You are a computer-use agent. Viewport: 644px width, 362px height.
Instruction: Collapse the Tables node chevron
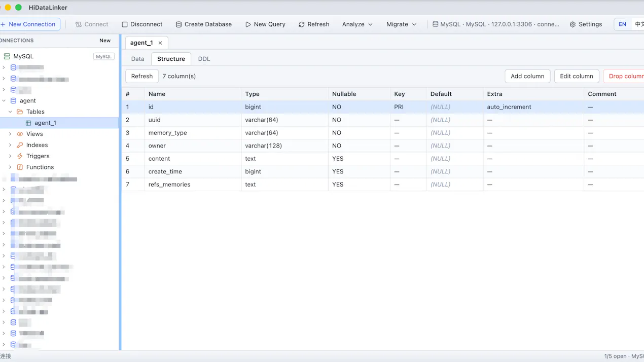pos(10,112)
